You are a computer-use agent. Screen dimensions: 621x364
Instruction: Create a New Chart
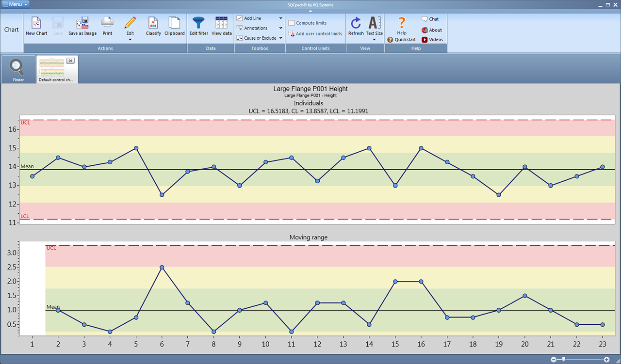[x=36, y=27]
